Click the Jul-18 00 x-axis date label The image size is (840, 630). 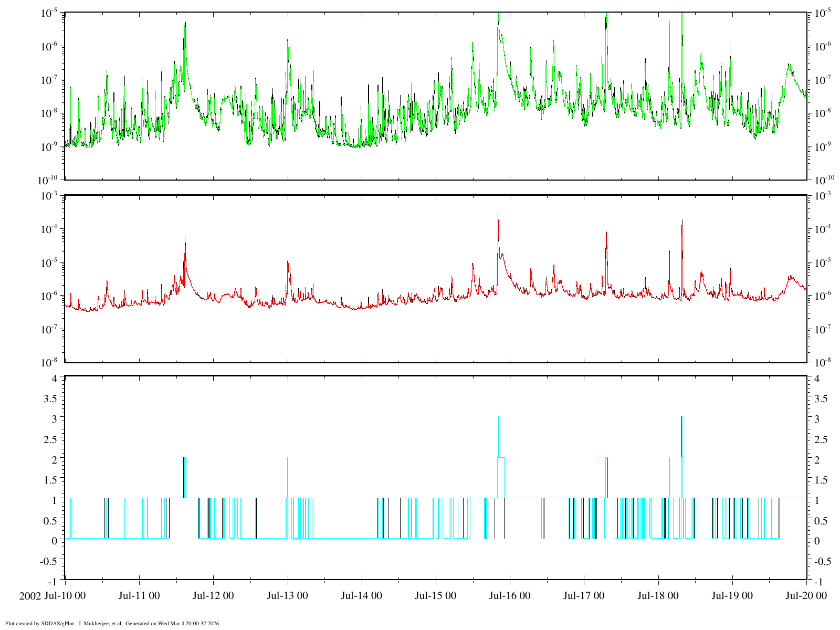(658, 595)
